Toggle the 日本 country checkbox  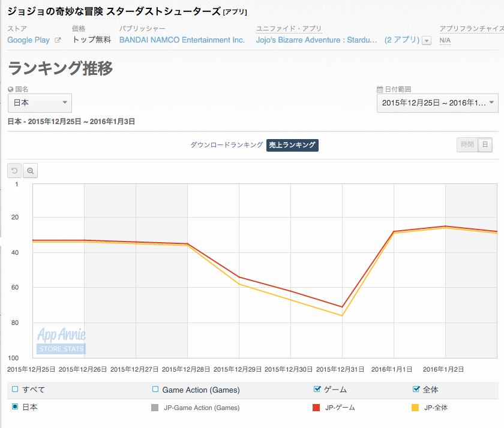(x=15, y=406)
